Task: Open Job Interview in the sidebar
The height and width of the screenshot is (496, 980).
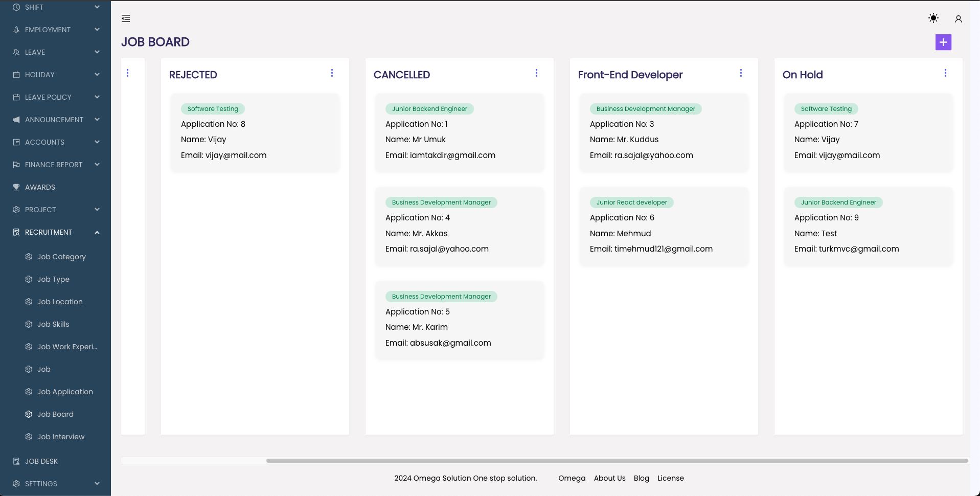Action: [61, 437]
